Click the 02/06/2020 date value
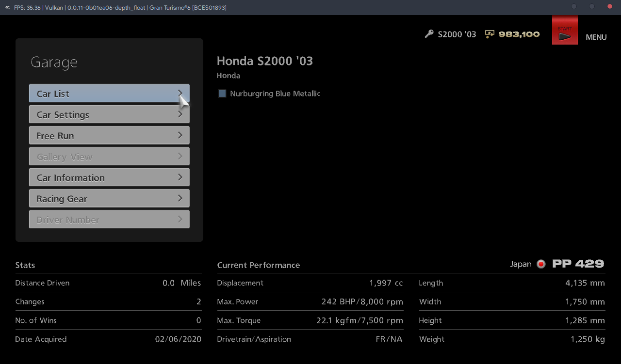Viewport: 621px width, 364px height. tap(178, 339)
